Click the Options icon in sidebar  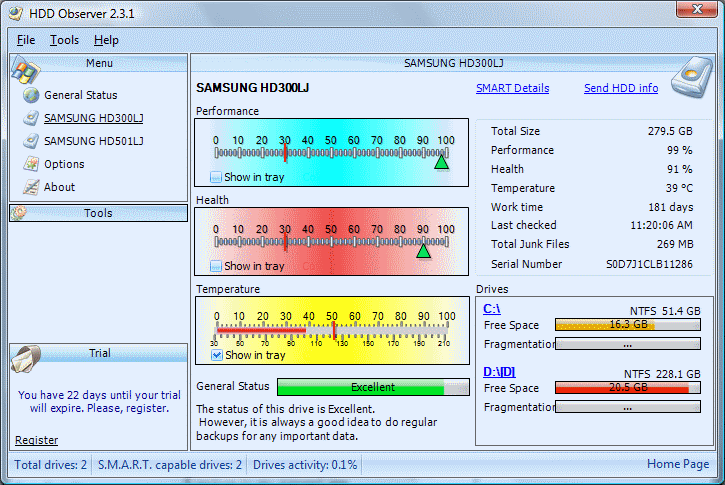coord(29,164)
